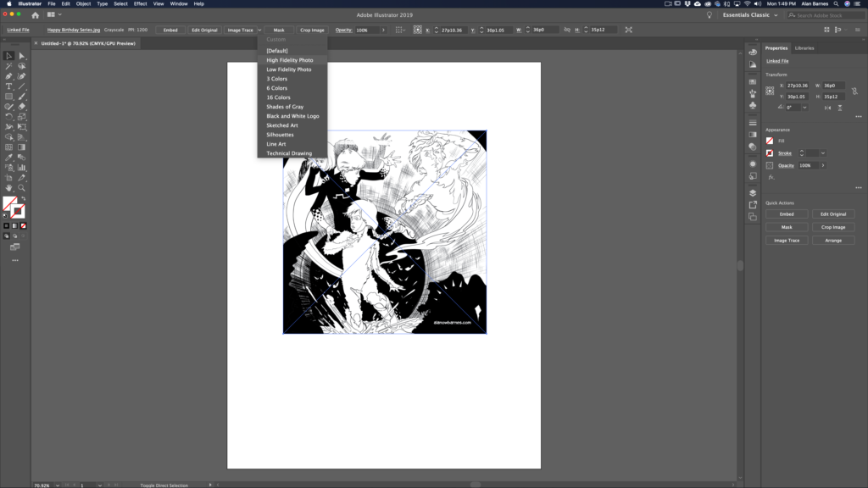Image resolution: width=868 pixels, height=488 pixels.
Task: Select the Direct Selection tool
Action: tap(21, 56)
